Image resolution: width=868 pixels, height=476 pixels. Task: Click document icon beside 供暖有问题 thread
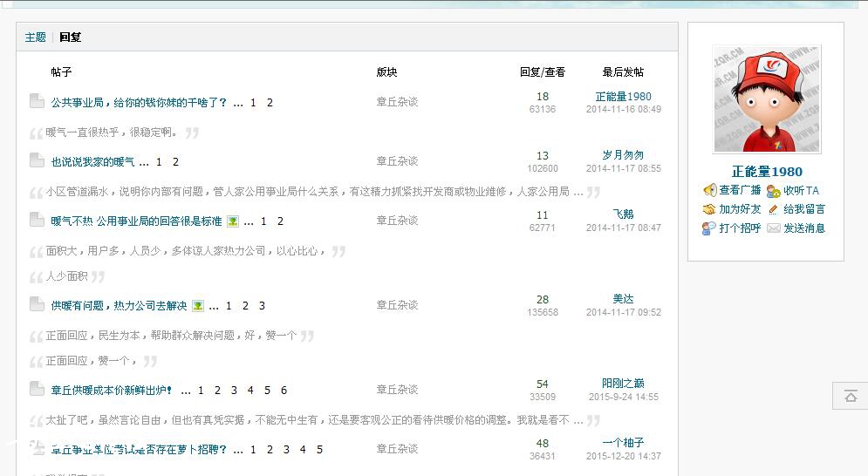click(x=38, y=304)
